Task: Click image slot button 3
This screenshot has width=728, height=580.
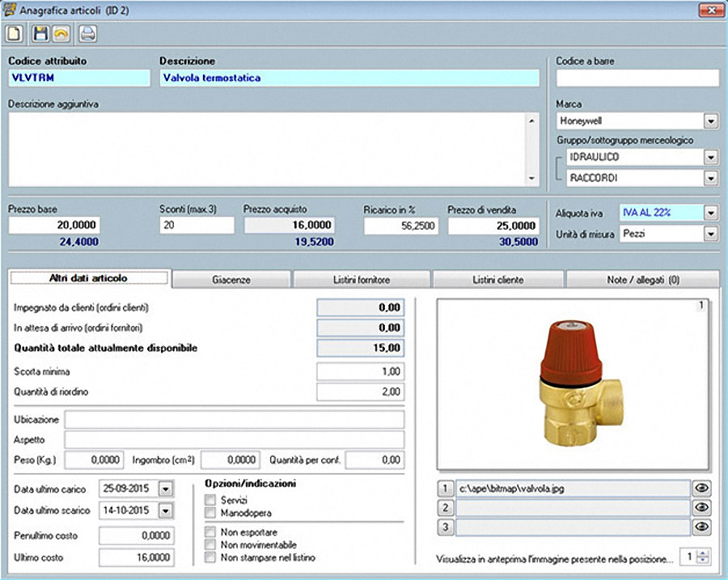Action: (444, 527)
